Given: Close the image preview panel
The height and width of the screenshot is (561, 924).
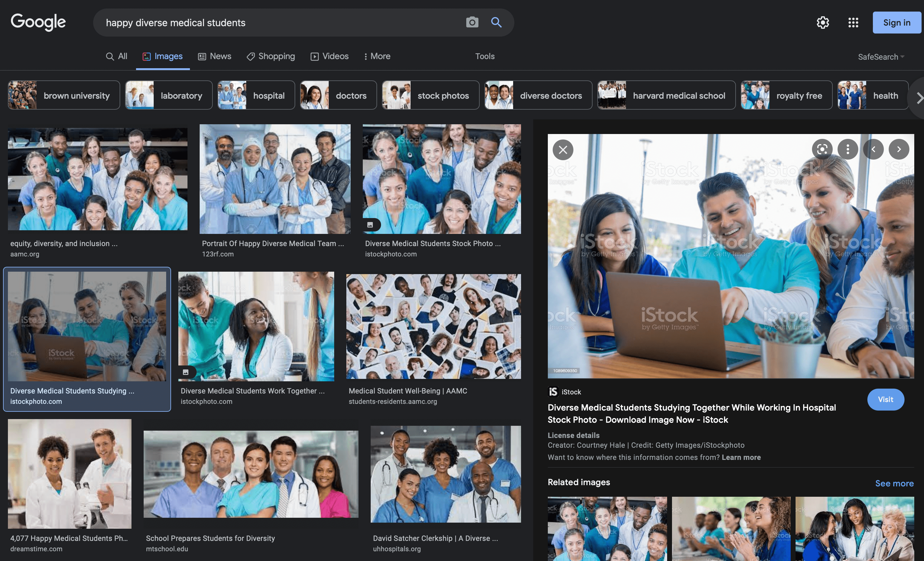Looking at the screenshot, I should click(563, 150).
